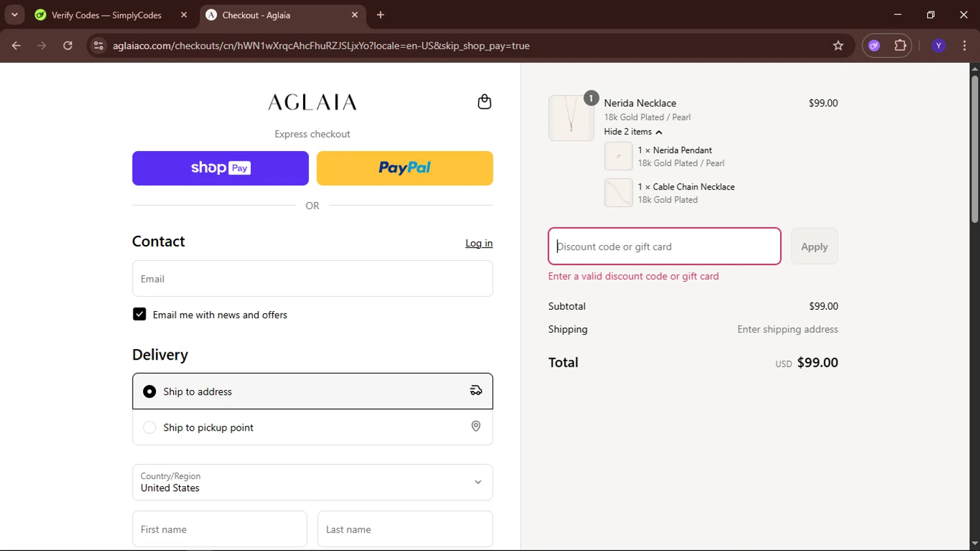980x551 pixels.
Task: Click the scrollbar down arrow
Action: 974,543
